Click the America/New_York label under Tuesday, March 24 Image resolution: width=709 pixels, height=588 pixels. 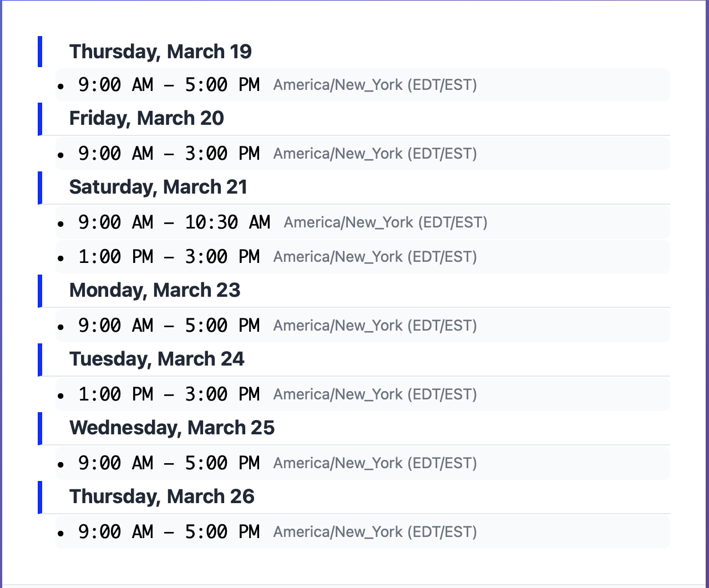[x=375, y=394]
